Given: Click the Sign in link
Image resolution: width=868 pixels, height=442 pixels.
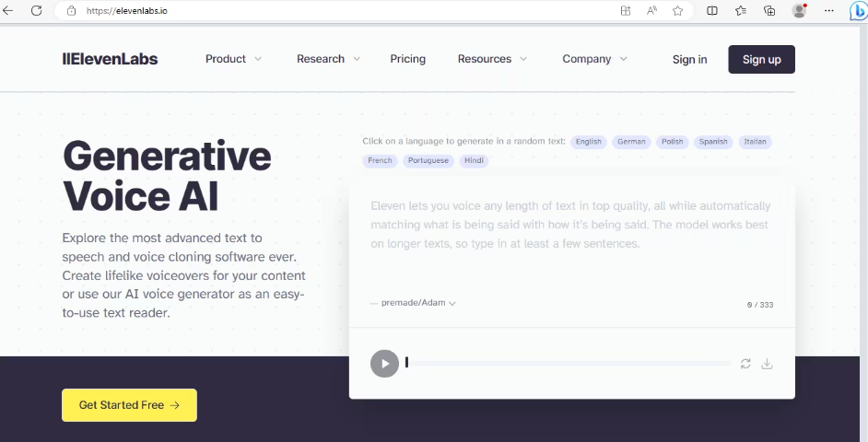Looking at the screenshot, I should click(x=690, y=59).
